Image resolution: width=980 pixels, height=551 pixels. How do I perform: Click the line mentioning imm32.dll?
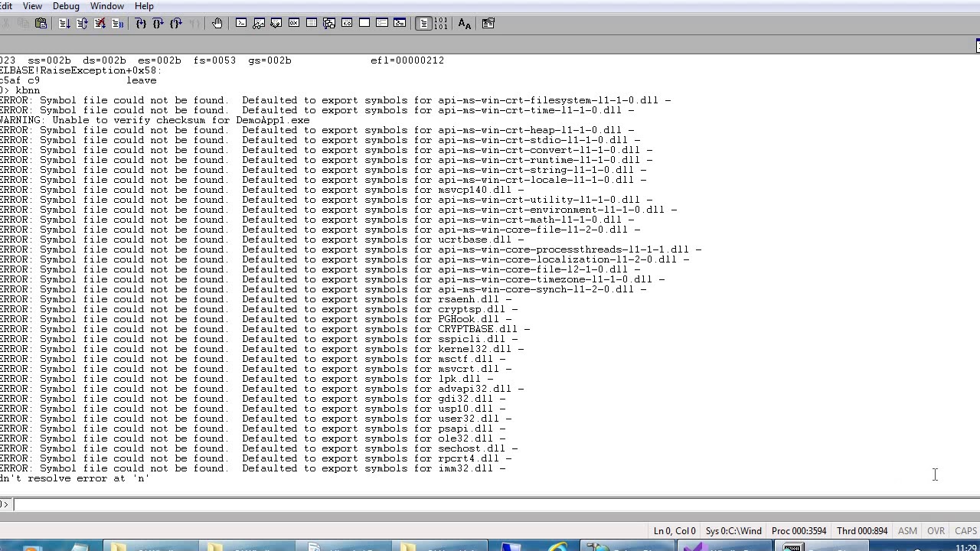point(253,468)
